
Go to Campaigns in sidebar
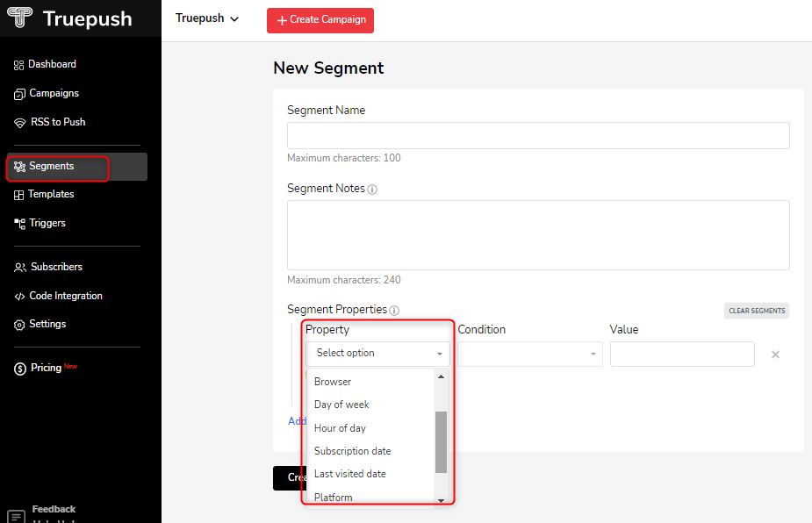click(x=54, y=93)
